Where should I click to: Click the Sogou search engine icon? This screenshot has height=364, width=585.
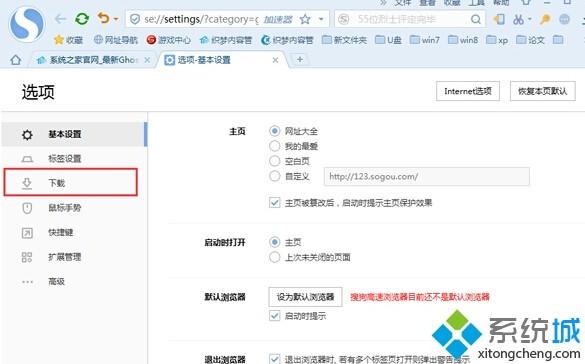coord(344,19)
